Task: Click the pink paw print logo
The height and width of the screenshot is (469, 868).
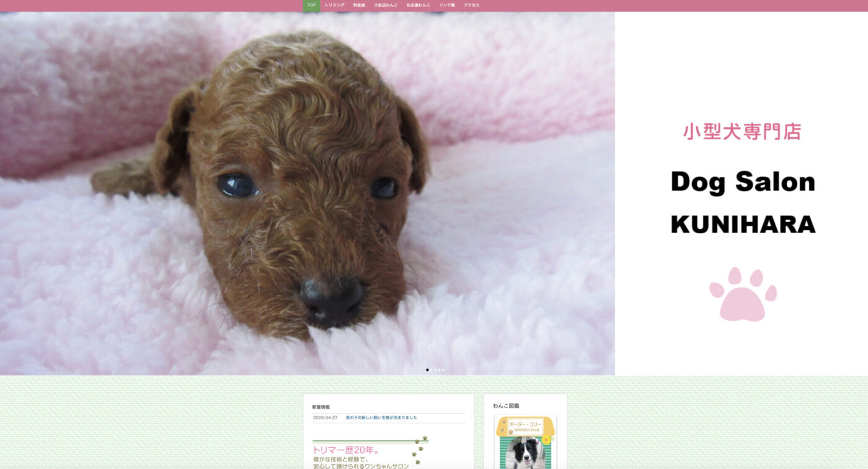Action: [x=743, y=294]
